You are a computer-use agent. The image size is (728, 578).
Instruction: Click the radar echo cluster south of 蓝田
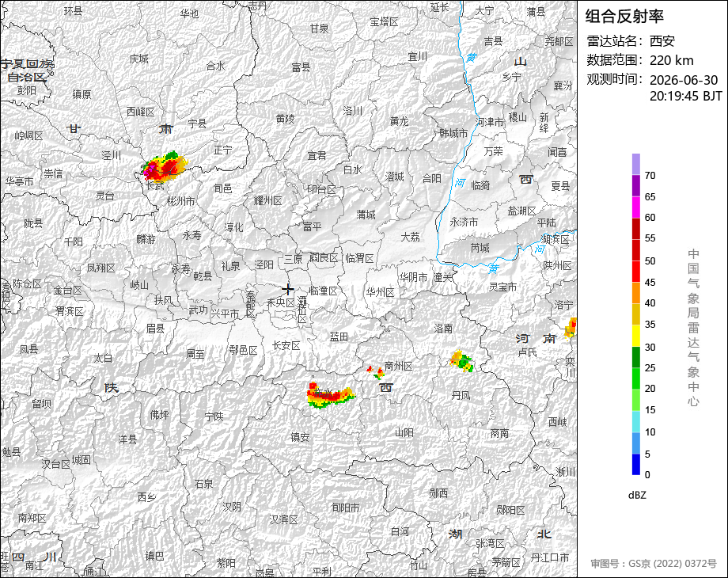point(331,395)
